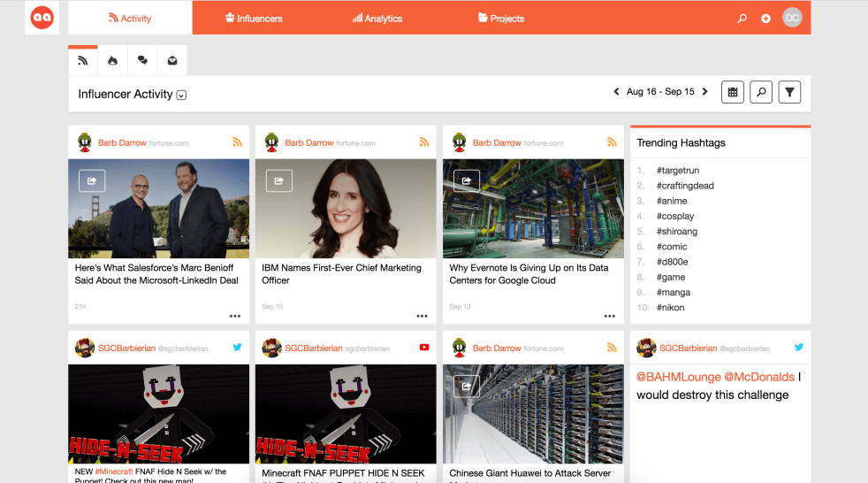Screen dimensions: 868x483
Task: Select the RSS feed sub-tab icon
Action: coord(83,60)
